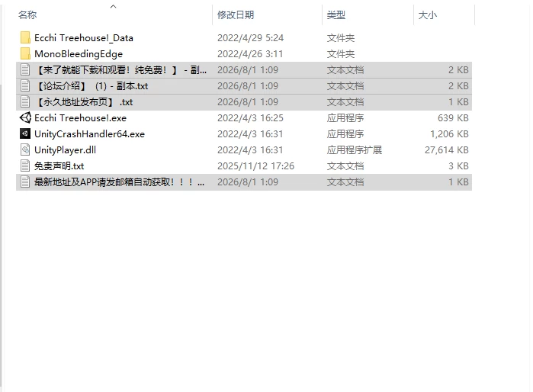Sort files by 大小 column header
Image resolution: width=533 pixels, height=392 pixels.
428,15
